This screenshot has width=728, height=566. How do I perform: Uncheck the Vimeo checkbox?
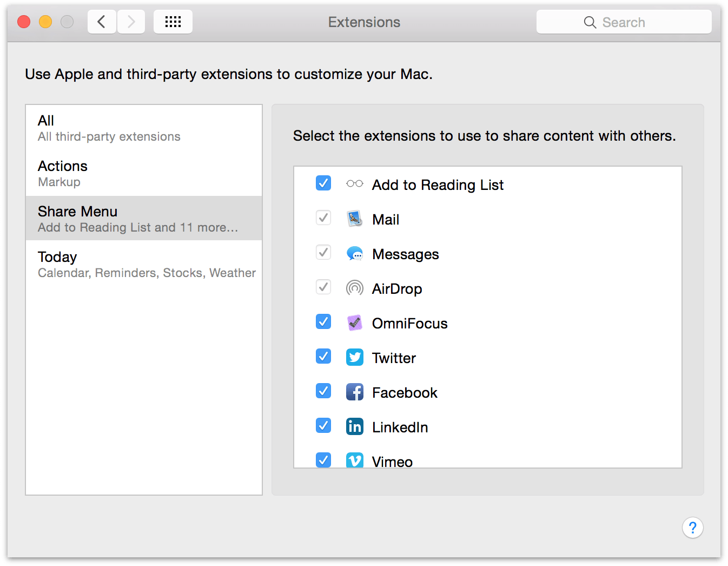tap(323, 460)
